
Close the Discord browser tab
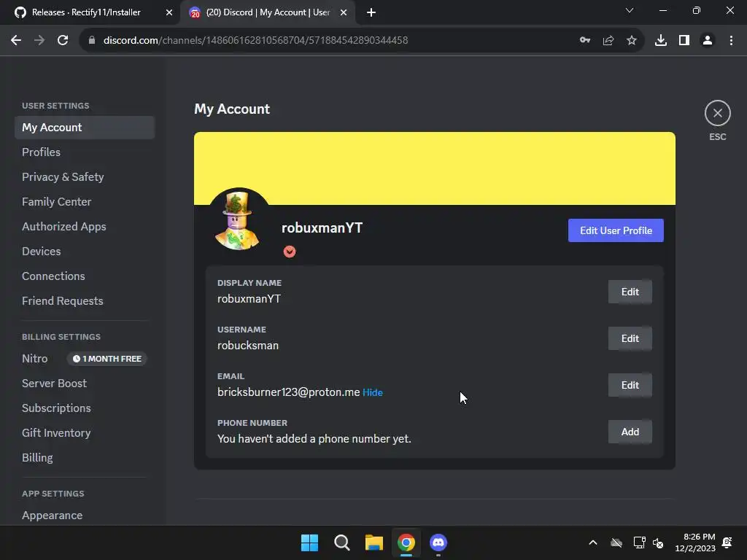[344, 12]
